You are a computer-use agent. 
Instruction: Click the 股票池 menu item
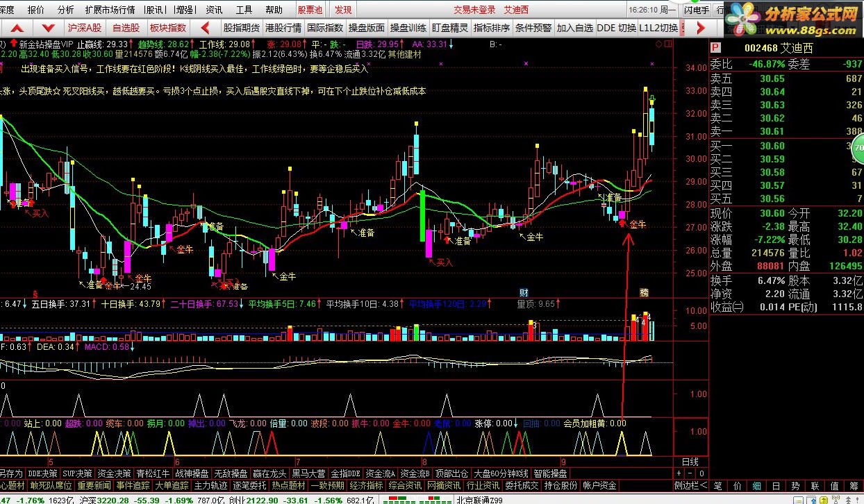pos(310,10)
